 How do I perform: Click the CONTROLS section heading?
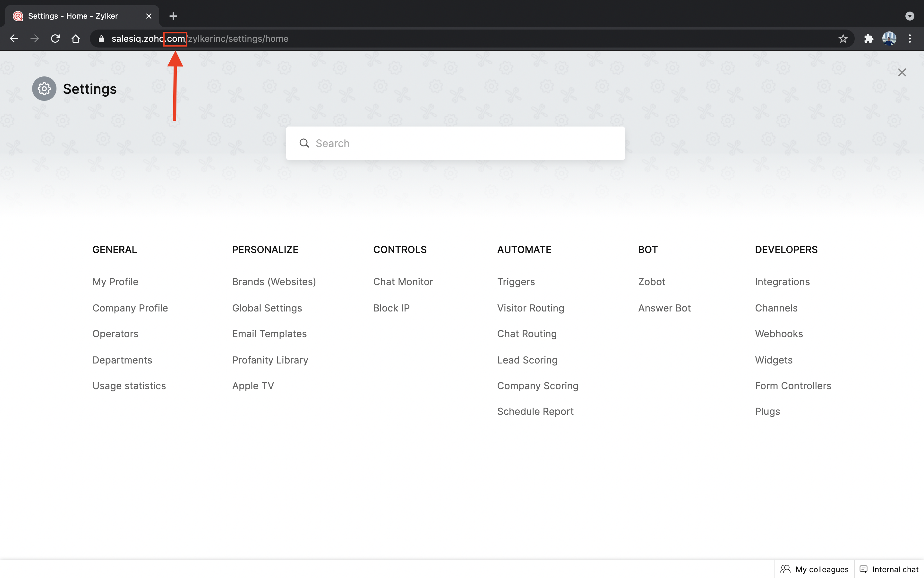coord(400,250)
